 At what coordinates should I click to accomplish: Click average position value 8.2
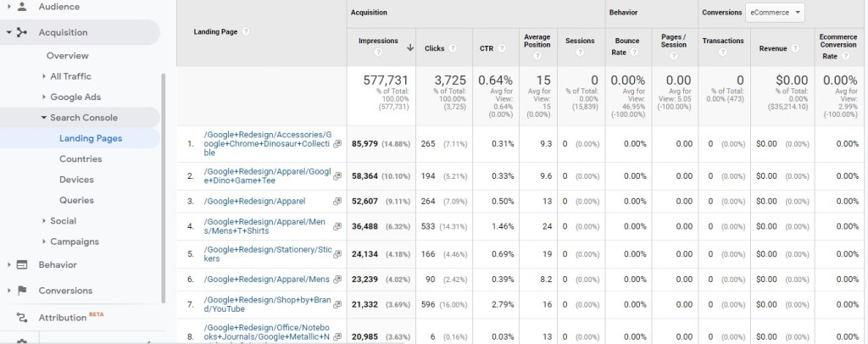click(x=546, y=280)
